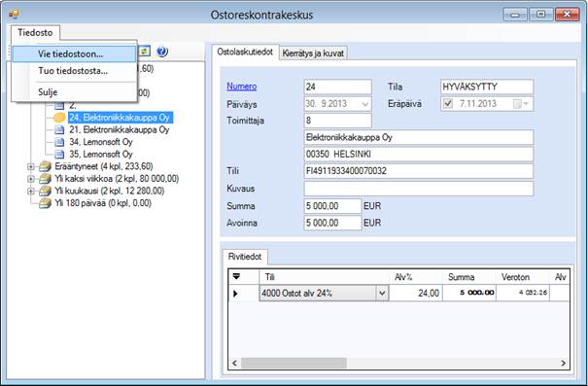
Task: Click the grid scroll left arrow
Action: (x=235, y=363)
